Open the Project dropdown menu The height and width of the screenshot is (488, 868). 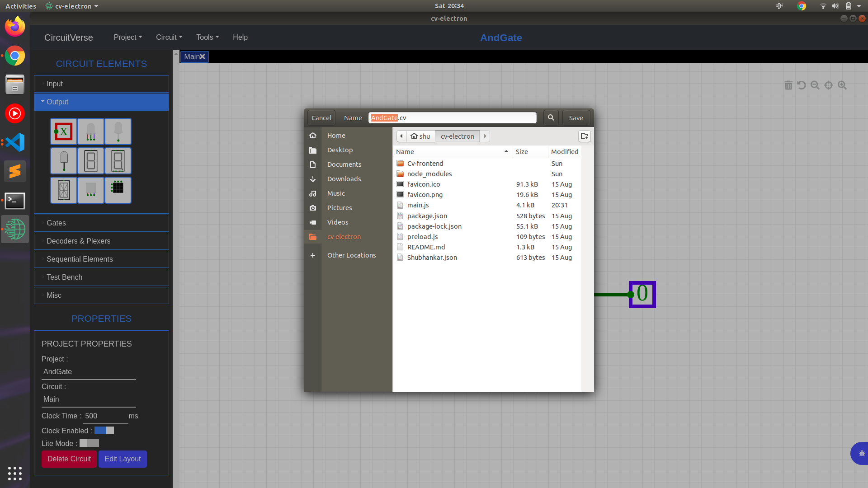[127, 38]
